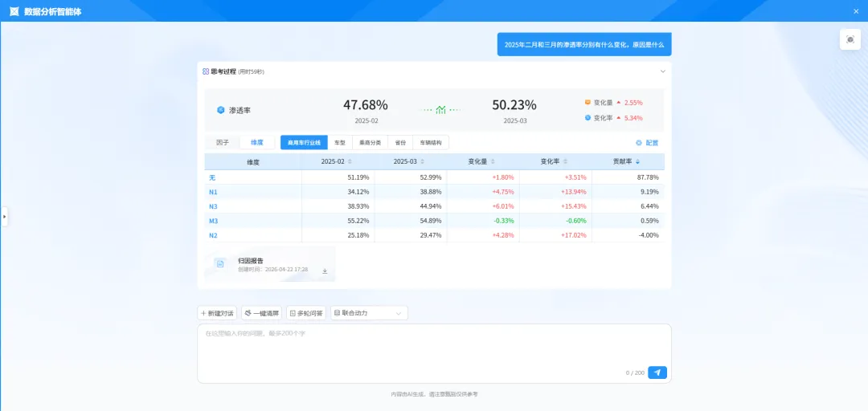868x411 pixels.
Task: Collapse the 思考过程 panel chevron
Action: tap(662, 71)
